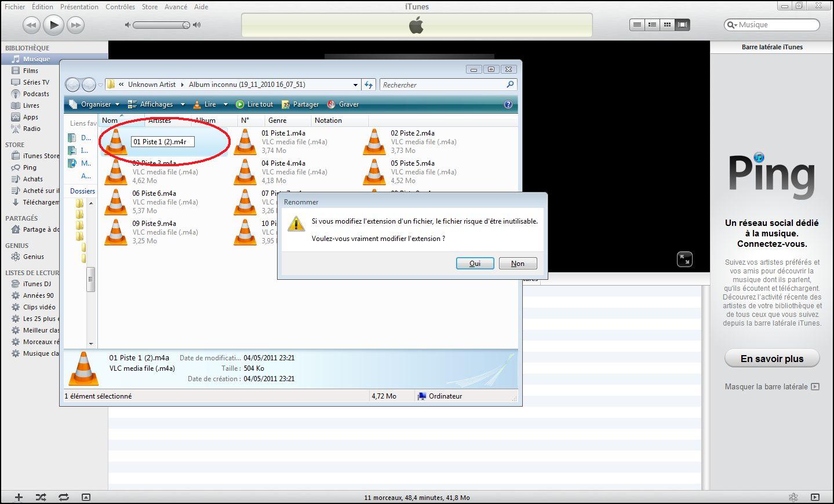Screen dimensions: 834x504
Task: Open the Organiser dropdown in Explorer
Action: point(94,104)
